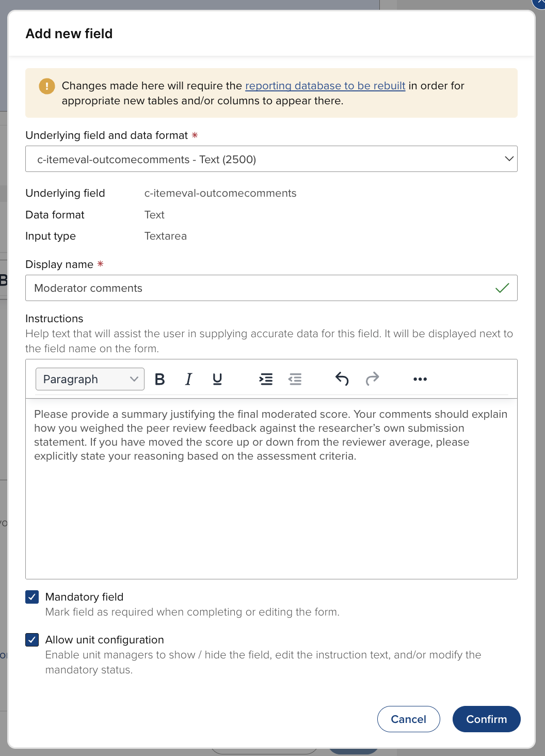Toggle italic formatting in editor toolbar
The width and height of the screenshot is (545, 756).
(189, 379)
